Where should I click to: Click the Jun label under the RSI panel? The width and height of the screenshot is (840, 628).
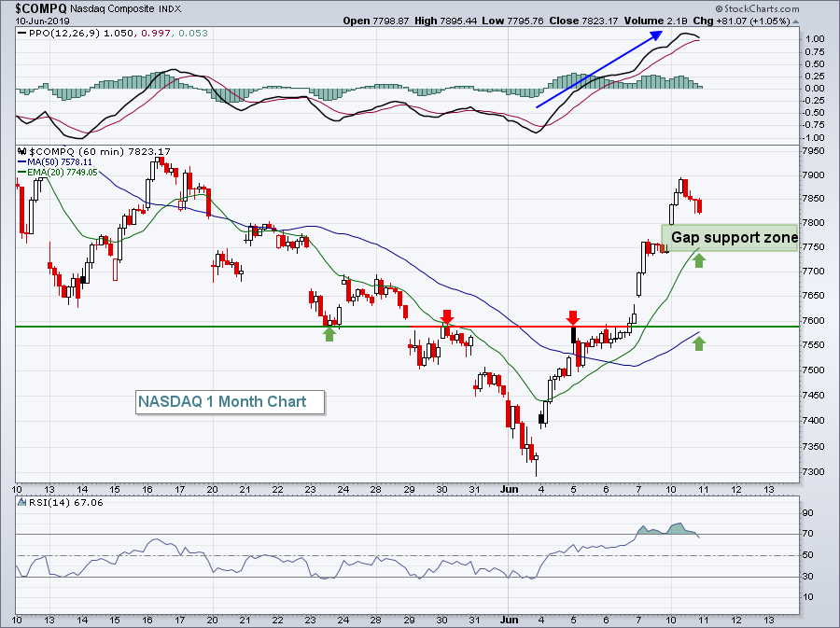point(510,620)
